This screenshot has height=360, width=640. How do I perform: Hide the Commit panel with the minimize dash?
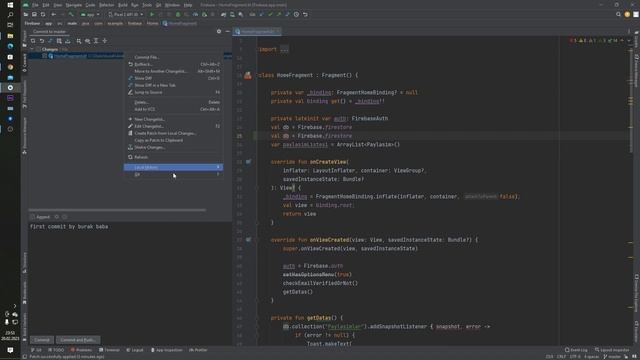(x=227, y=31)
